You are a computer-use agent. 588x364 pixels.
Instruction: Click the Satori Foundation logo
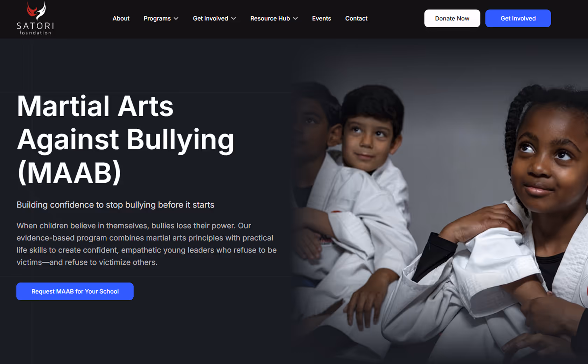pyautogui.click(x=35, y=18)
